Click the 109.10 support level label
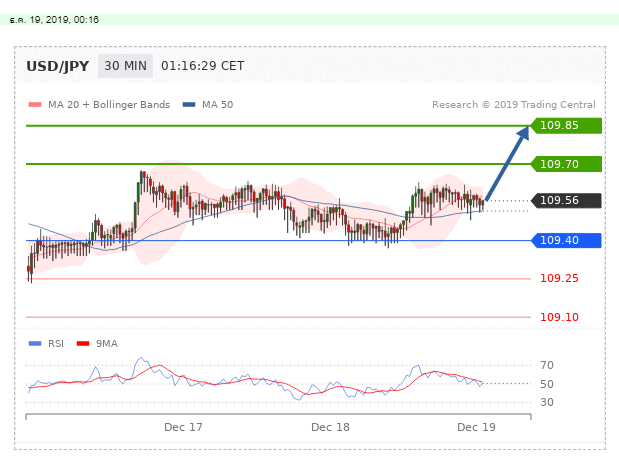Viewport: 619px width, 462px height. (559, 317)
